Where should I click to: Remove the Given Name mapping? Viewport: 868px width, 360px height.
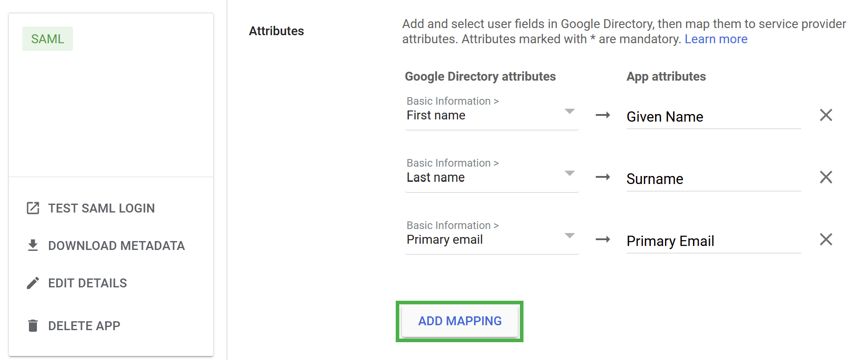pos(826,115)
